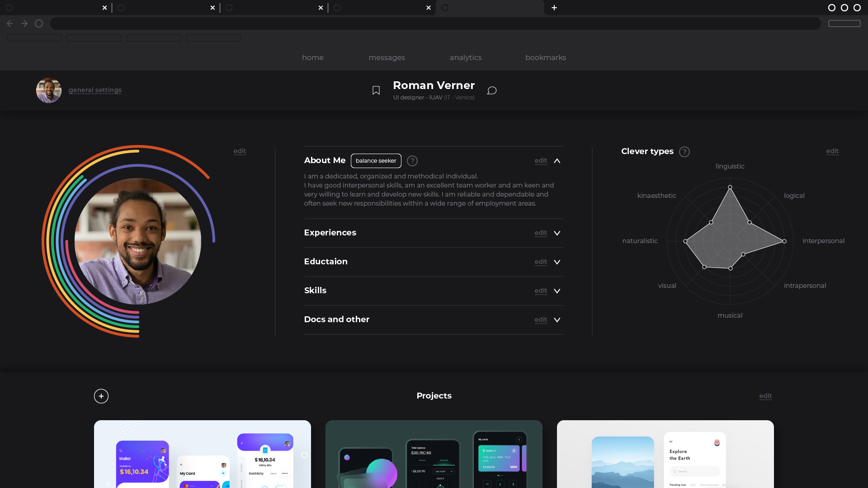Open a new browser tab with plus
This screenshot has width=868, height=488.
554,8
